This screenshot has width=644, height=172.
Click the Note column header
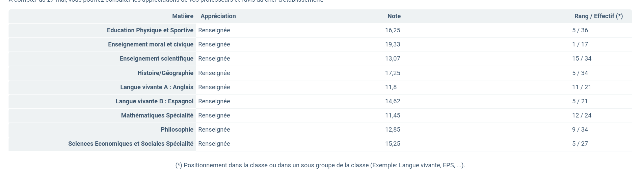pyautogui.click(x=394, y=16)
